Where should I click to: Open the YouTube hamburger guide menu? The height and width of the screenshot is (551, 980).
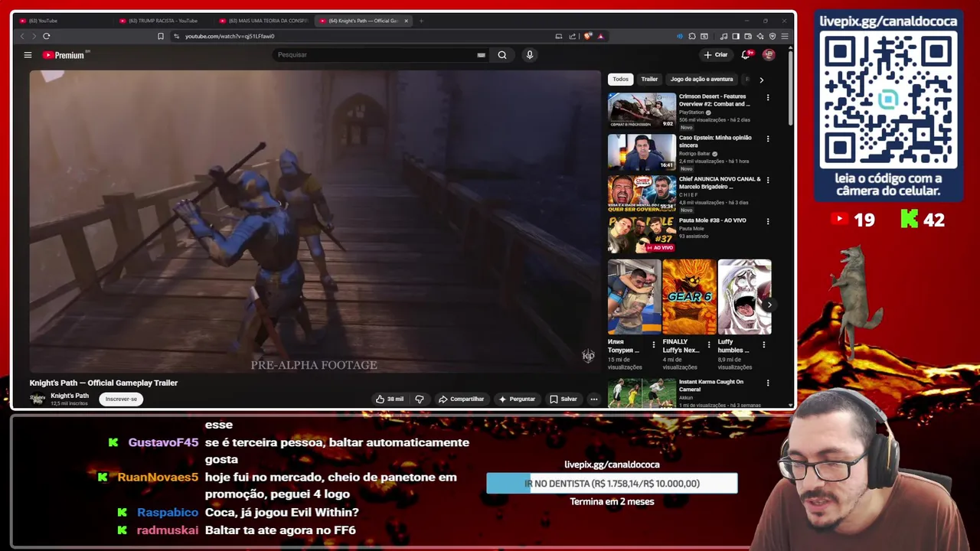pos(28,55)
